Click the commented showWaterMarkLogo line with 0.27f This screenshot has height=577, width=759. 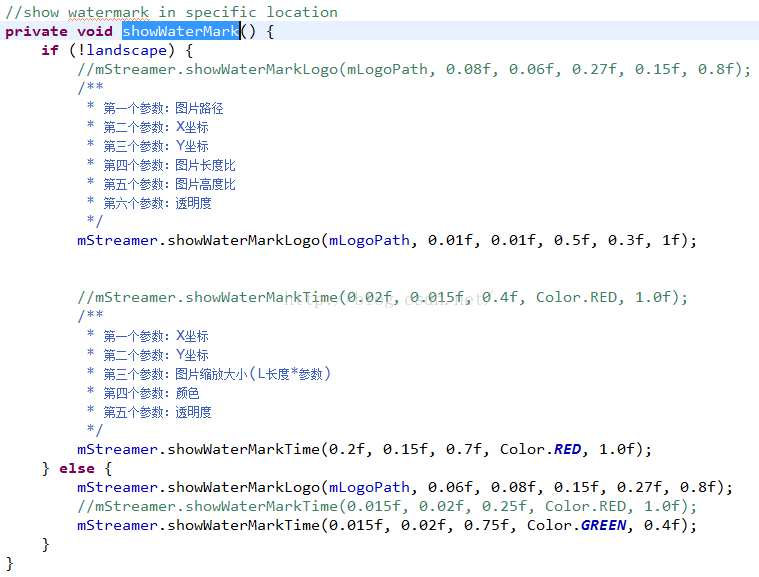tap(414, 69)
